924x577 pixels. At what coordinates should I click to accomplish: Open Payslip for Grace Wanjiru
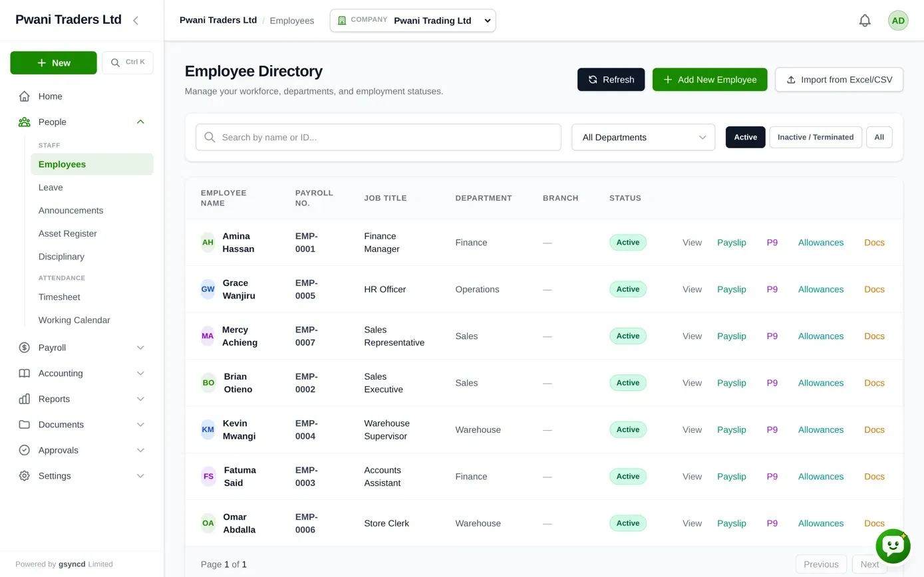732,289
